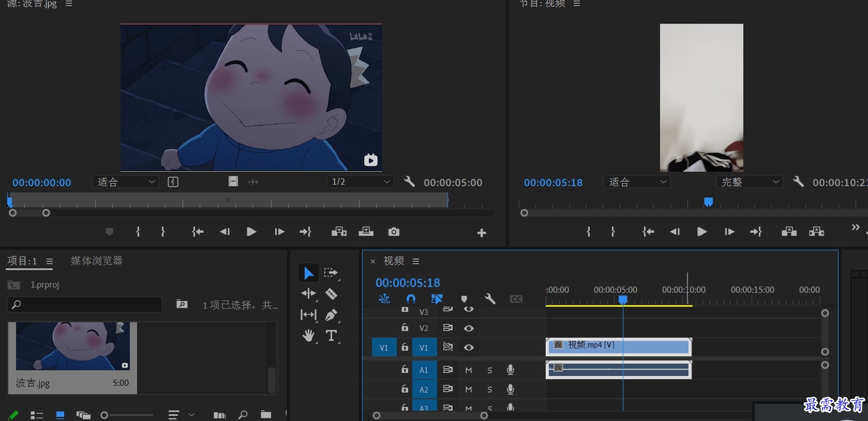Select the Pen tool
Screen dimensions: 868x421
pyautogui.click(x=331, y=314)
